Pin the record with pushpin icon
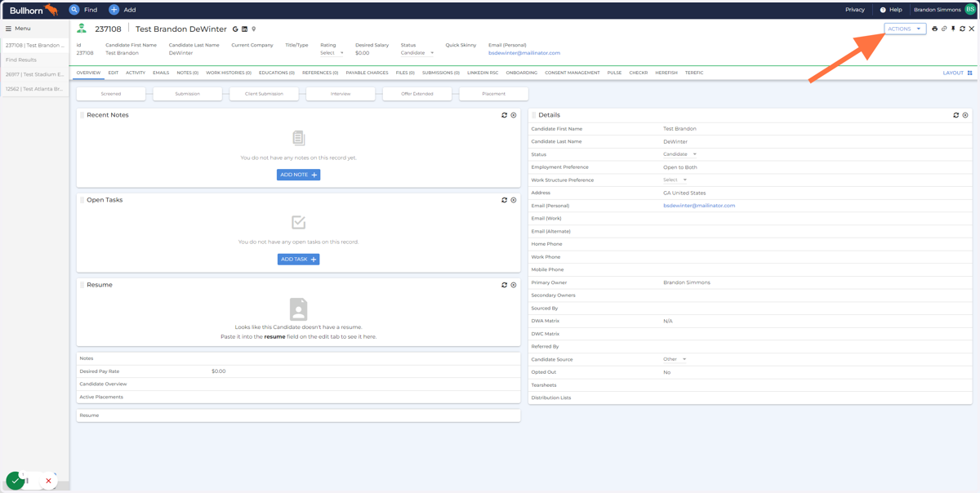Image resolution: width=980 pixels, height=493 pixels. click(x=953, y=29)
